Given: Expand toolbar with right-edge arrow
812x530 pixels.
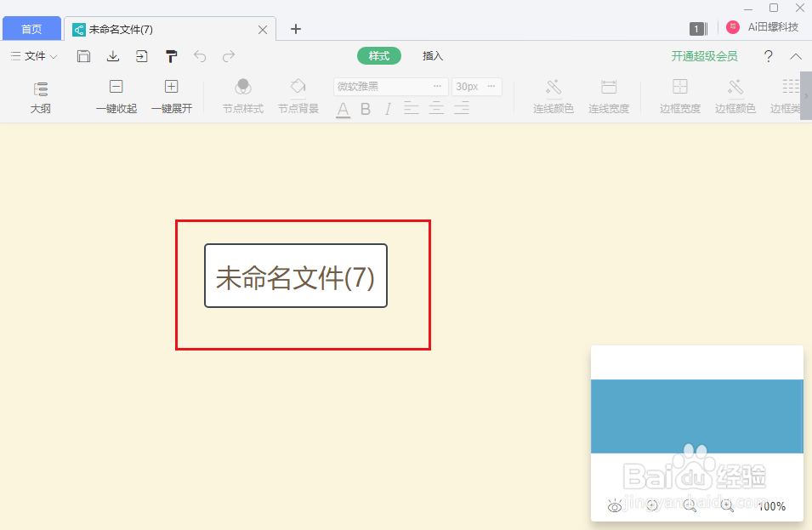Looking at the screenshot, I should pos(806,96).
